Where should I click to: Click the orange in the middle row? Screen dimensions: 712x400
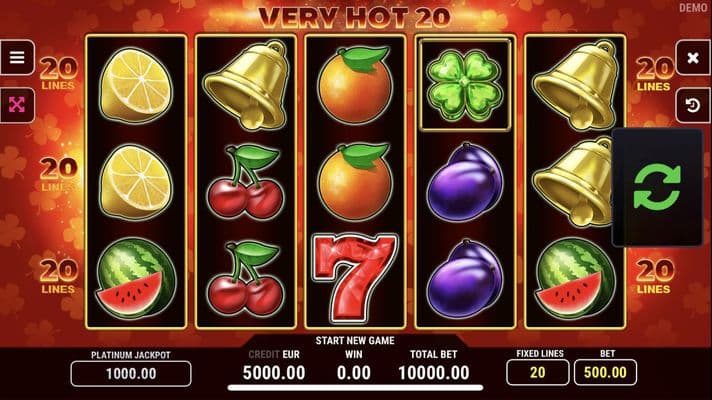pyautogui.click(x=356, y=183)
